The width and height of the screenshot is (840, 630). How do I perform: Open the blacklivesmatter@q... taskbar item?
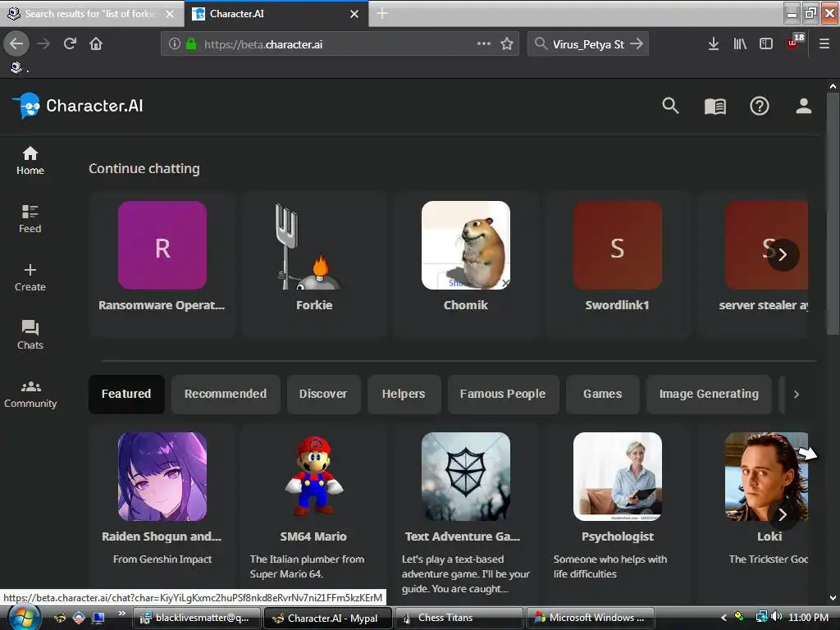coord(196,618)
